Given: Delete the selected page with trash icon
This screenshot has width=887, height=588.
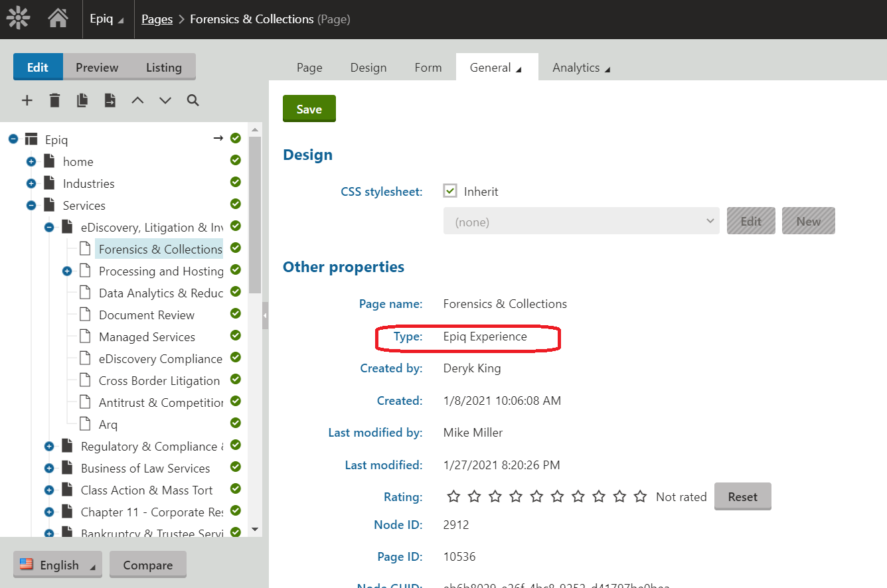Looking at the screenshot, I should (x=54, y=100).
